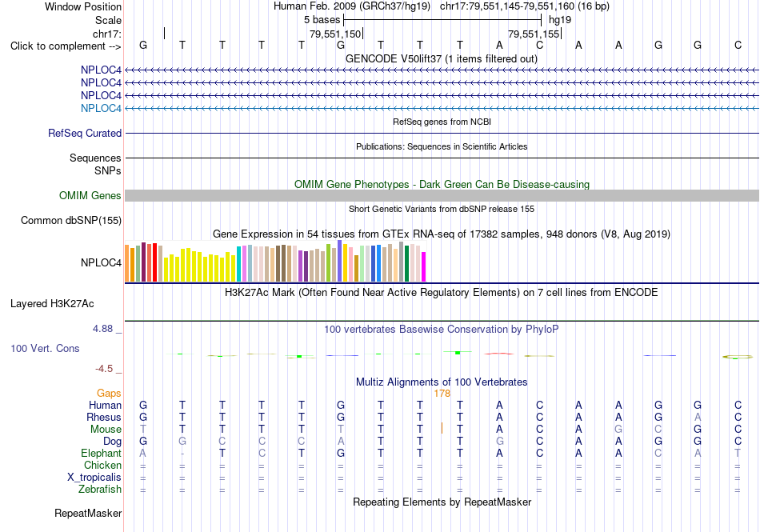Click the SNPs label under Sequences
This screenshot has width=760, height=532.
(108, 170)
